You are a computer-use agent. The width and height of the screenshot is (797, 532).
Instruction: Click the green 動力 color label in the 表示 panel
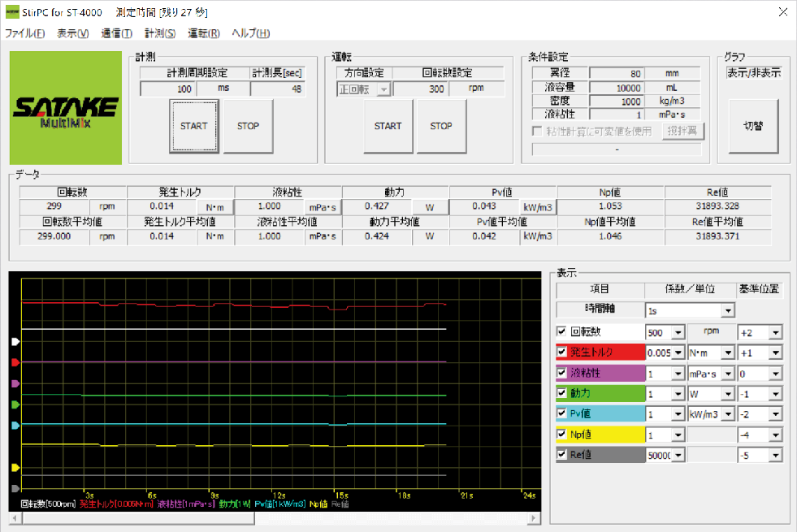(x=601, y=393)
